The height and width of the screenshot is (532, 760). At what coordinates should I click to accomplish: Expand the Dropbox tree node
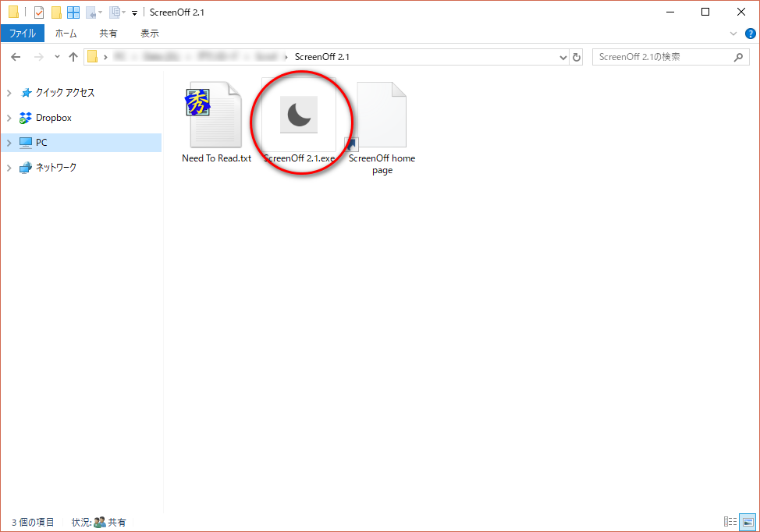point(9,118)
